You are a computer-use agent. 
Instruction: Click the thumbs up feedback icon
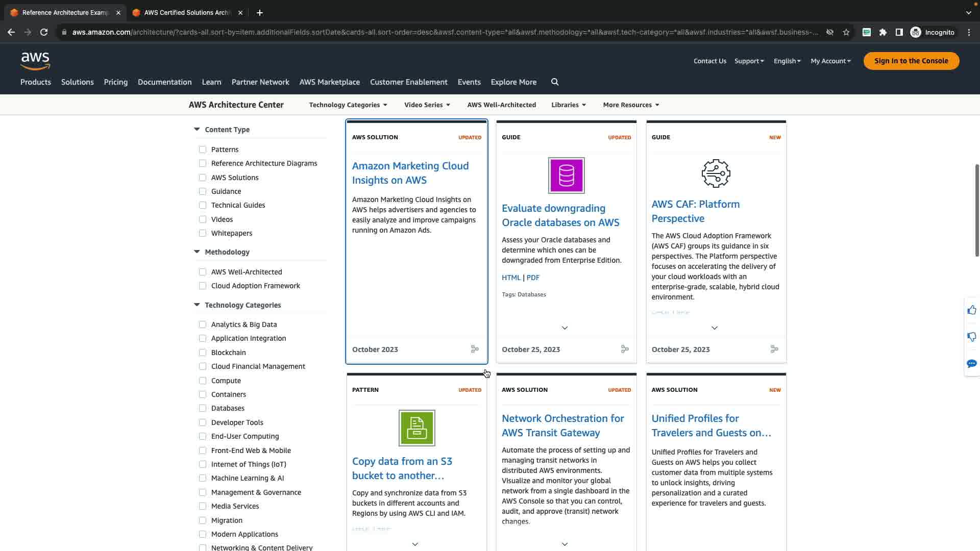tap(971, 310)
